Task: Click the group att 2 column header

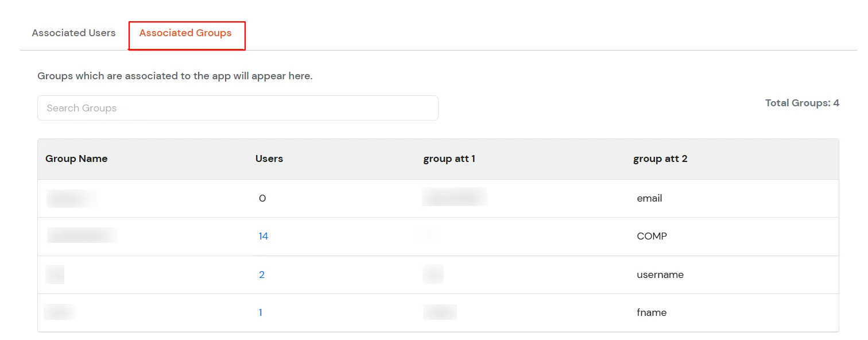Action: click(x=660, y=159)
